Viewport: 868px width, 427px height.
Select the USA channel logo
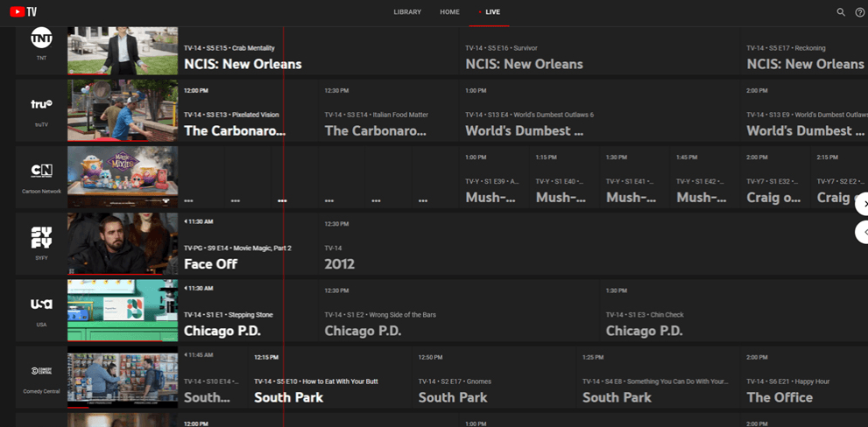click(x=41, y=304)
